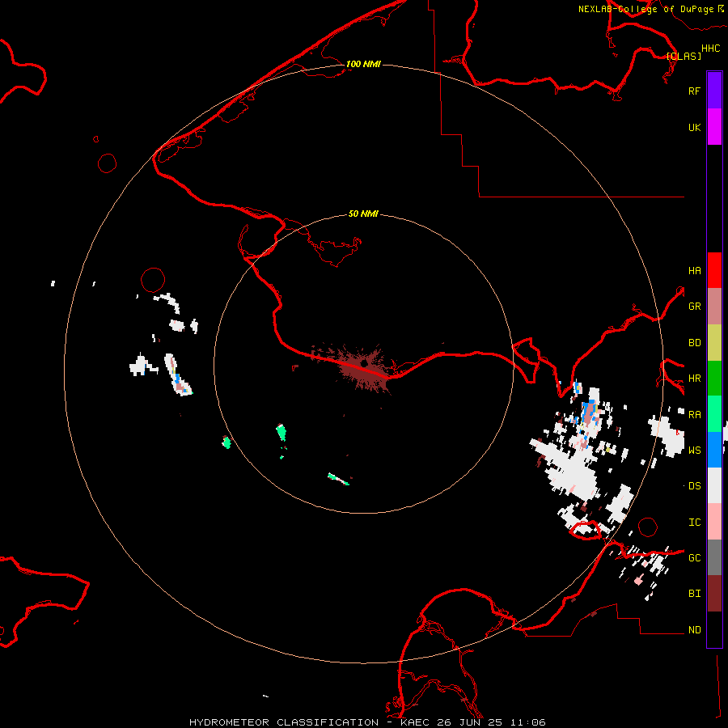Click the GR legend label
This screenshot has width=728, height=728.
click(694, 307)
